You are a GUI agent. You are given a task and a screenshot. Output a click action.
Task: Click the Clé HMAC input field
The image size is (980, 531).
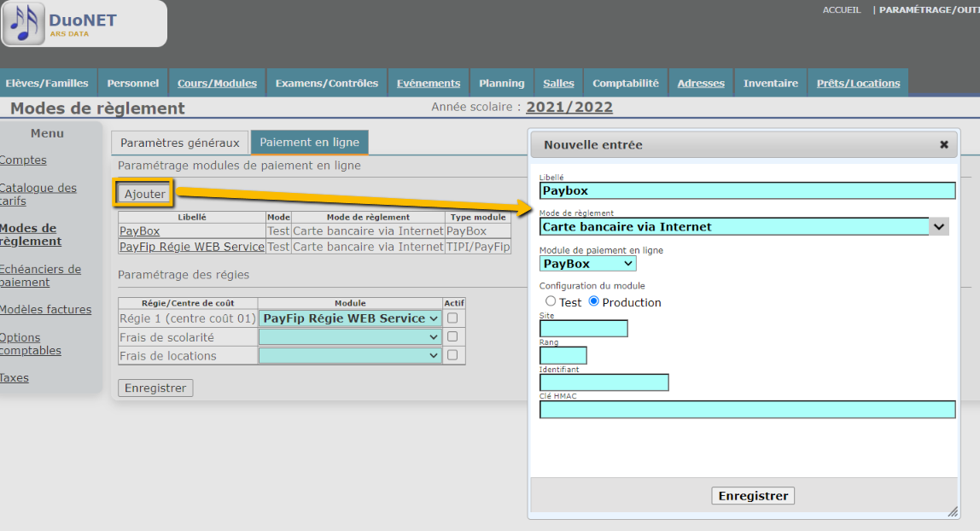(748, 409)
